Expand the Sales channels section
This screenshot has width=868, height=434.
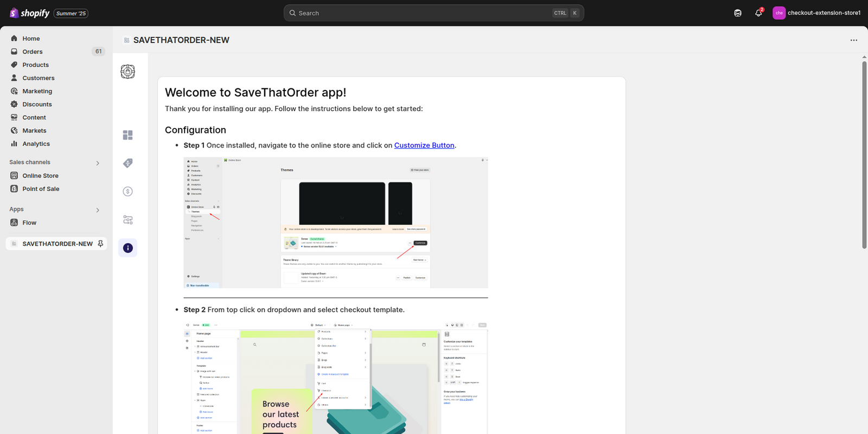pyautogui.click(x=98, y=163)
